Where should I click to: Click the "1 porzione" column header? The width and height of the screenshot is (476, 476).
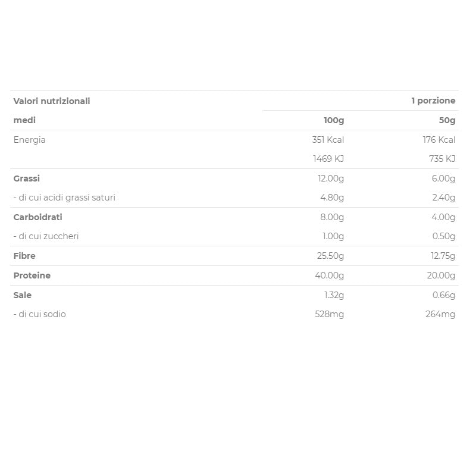click(x=433, y=101)
